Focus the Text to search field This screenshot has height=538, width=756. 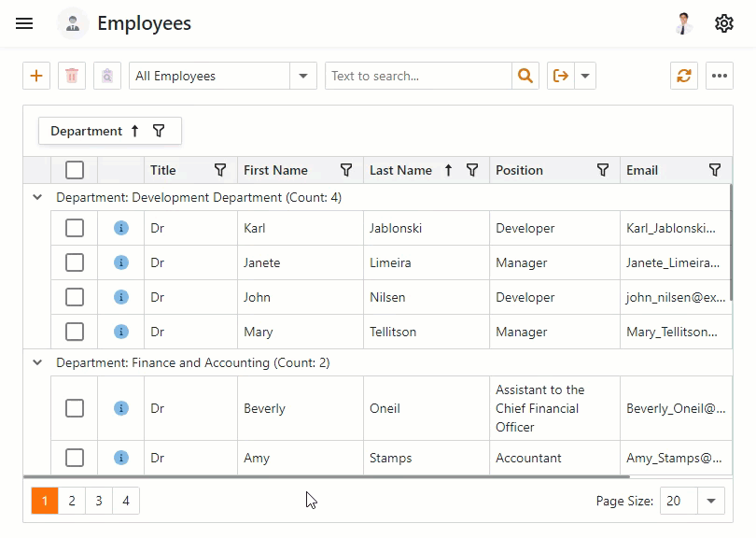click(418, 76)
